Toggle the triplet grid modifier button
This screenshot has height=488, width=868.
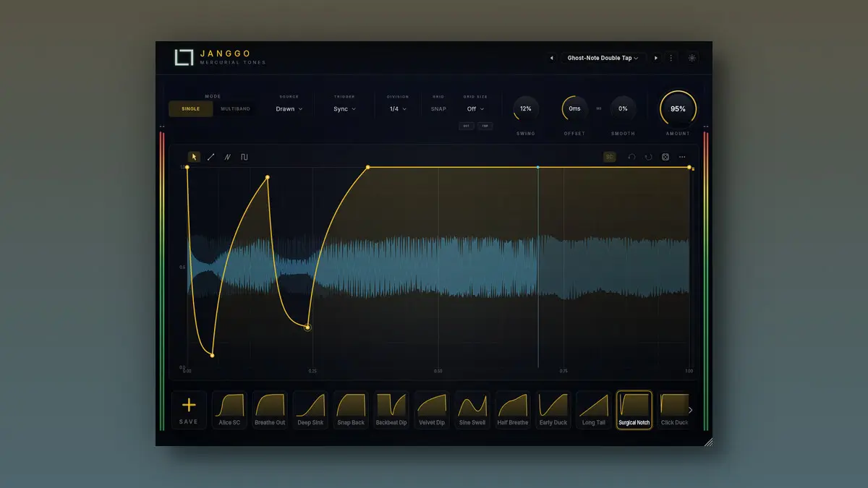(485, 126)
